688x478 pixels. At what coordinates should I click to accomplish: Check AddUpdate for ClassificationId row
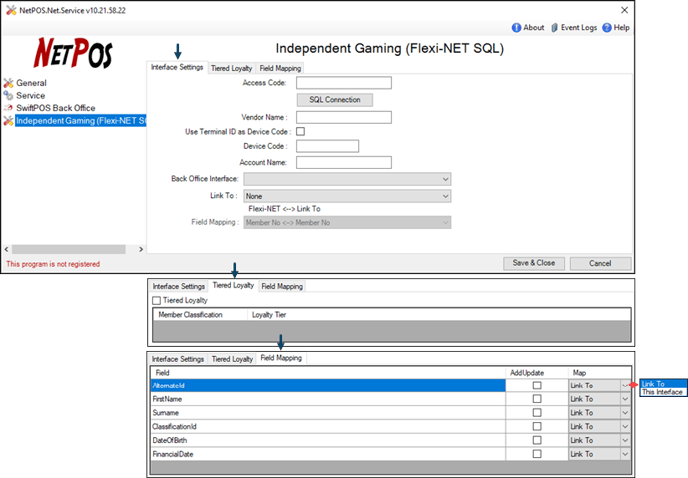pos(537,426)
